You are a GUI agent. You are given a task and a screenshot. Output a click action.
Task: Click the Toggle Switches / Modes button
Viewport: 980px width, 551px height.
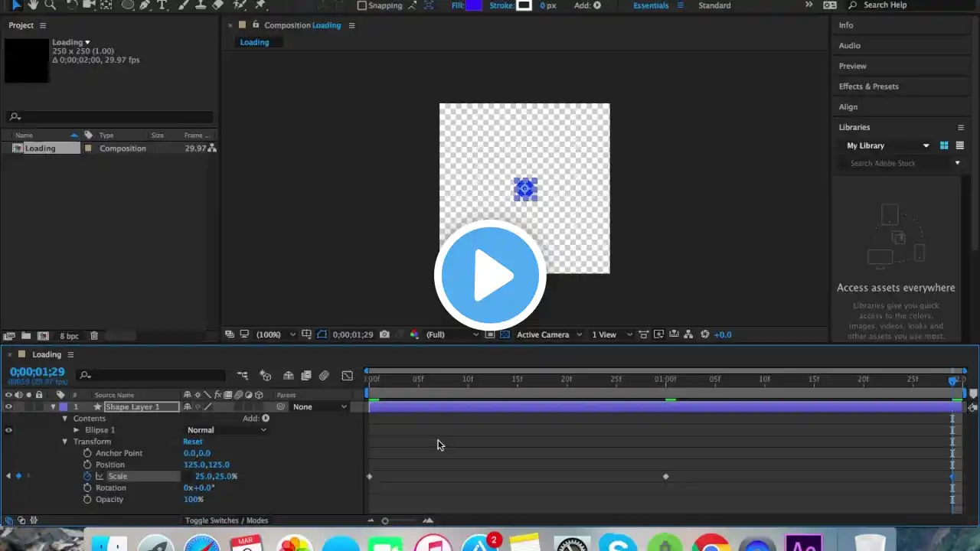click(227, 520)
